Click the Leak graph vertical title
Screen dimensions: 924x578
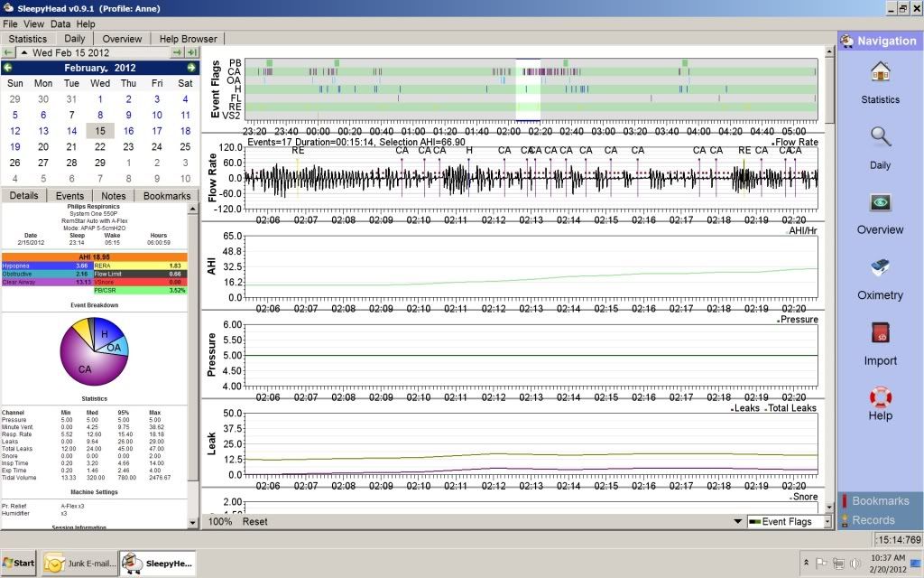point(212,443)
